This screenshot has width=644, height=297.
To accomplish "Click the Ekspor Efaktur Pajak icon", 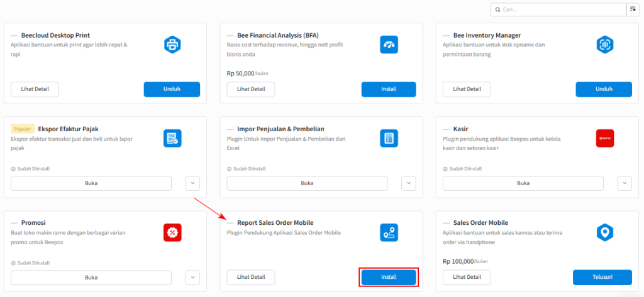I will (172, 138).
